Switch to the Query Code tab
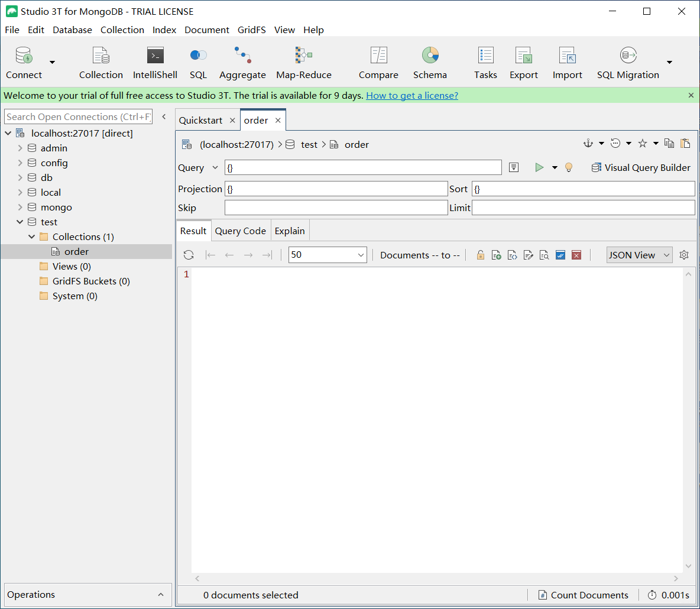 click(x=240, y=231)
